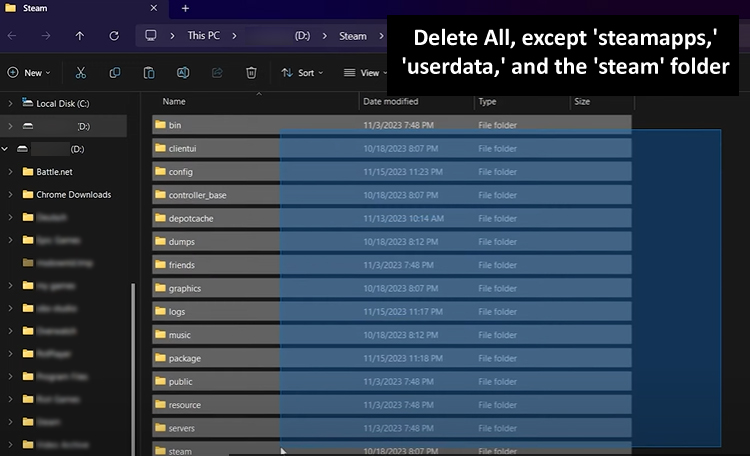The image size is (750, 456).
Task: Select the public folder
Action: [x=392, y=381]
